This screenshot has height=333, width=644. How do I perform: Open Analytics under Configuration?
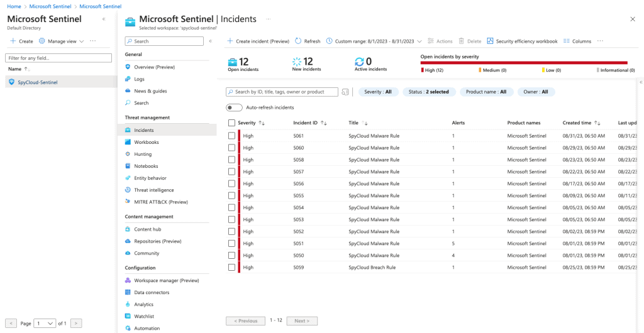(143, 304)
